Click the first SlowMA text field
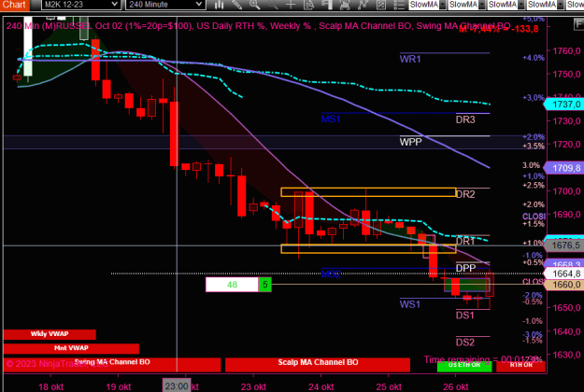The width and height of the screenshot is (584, 392). pos(424,5)
